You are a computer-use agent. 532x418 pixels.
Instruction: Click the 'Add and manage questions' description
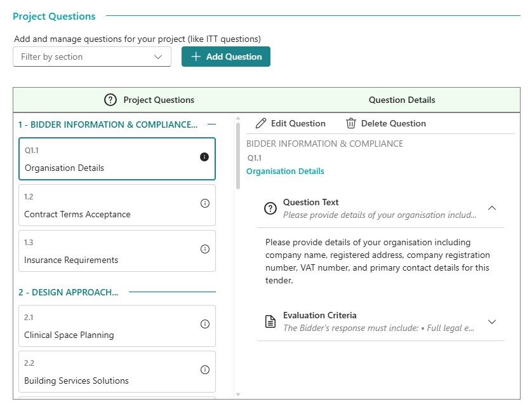click(x=137, y=39)
